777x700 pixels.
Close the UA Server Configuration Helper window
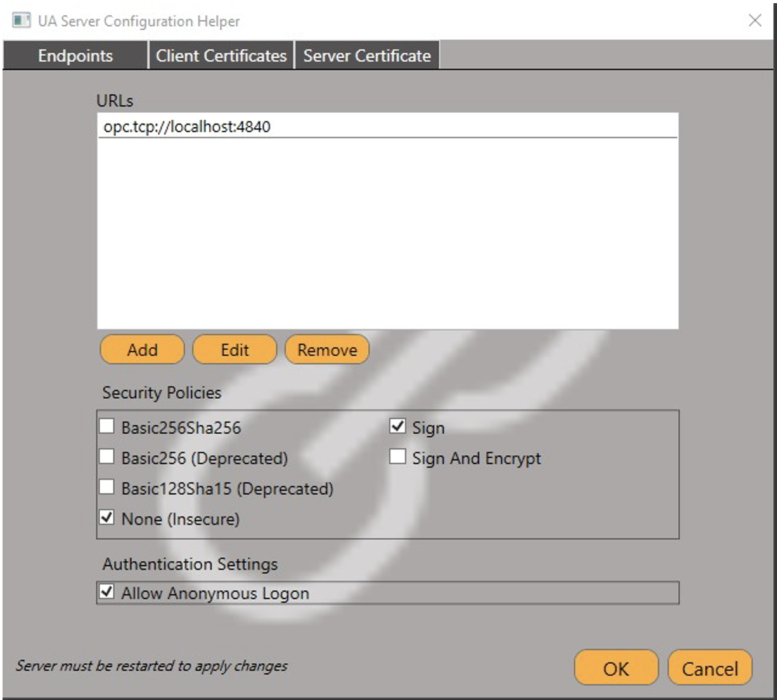pos(754,21)
